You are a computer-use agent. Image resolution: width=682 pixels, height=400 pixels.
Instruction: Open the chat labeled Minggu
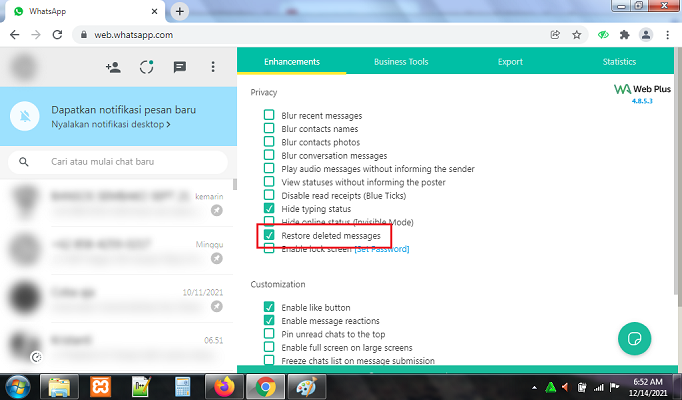pos(118,250)
